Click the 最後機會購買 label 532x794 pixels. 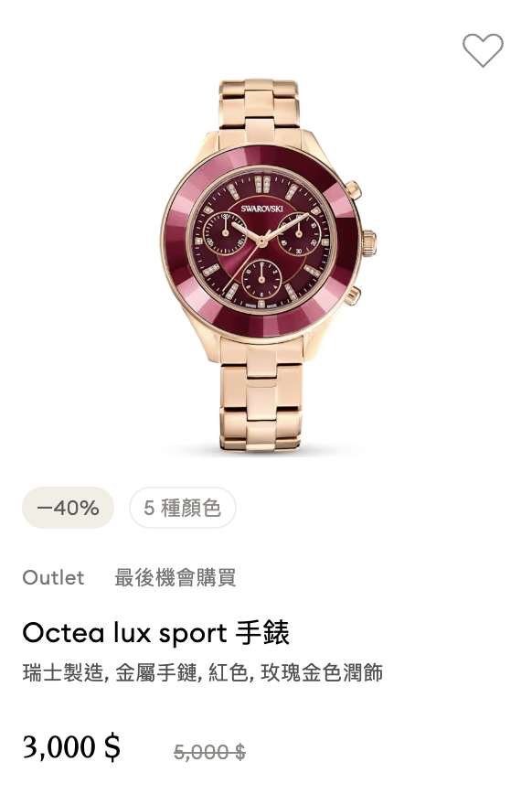click(176, 577)
